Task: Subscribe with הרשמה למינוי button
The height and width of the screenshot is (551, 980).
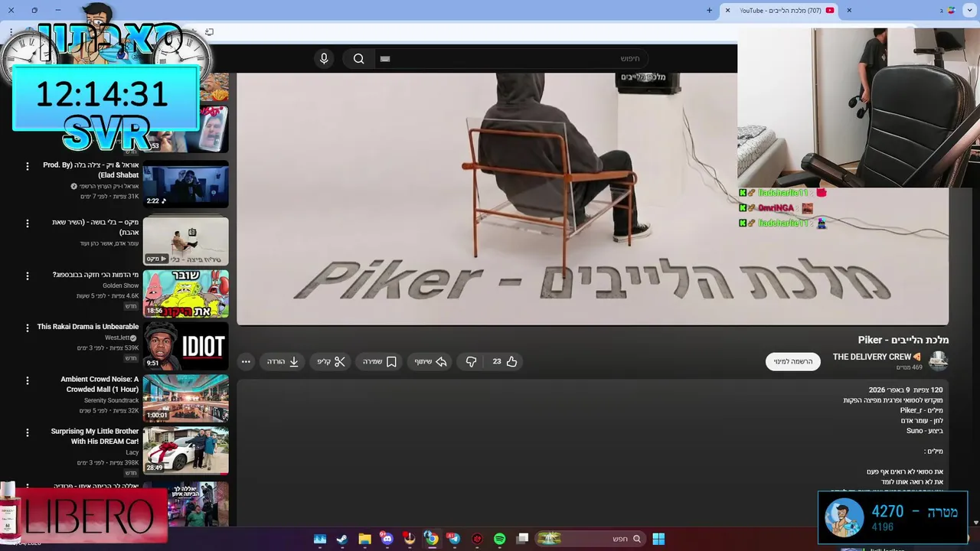Action: pos(793,361)
